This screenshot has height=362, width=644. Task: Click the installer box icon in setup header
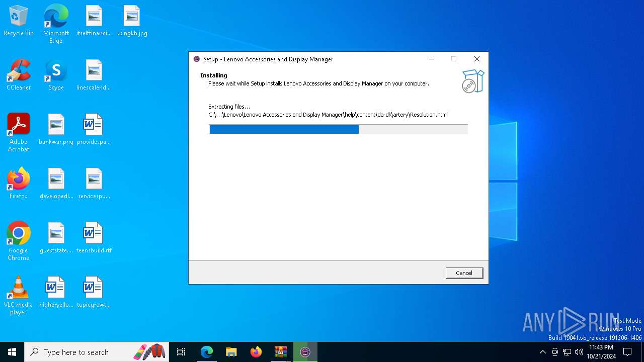point(473,81)
